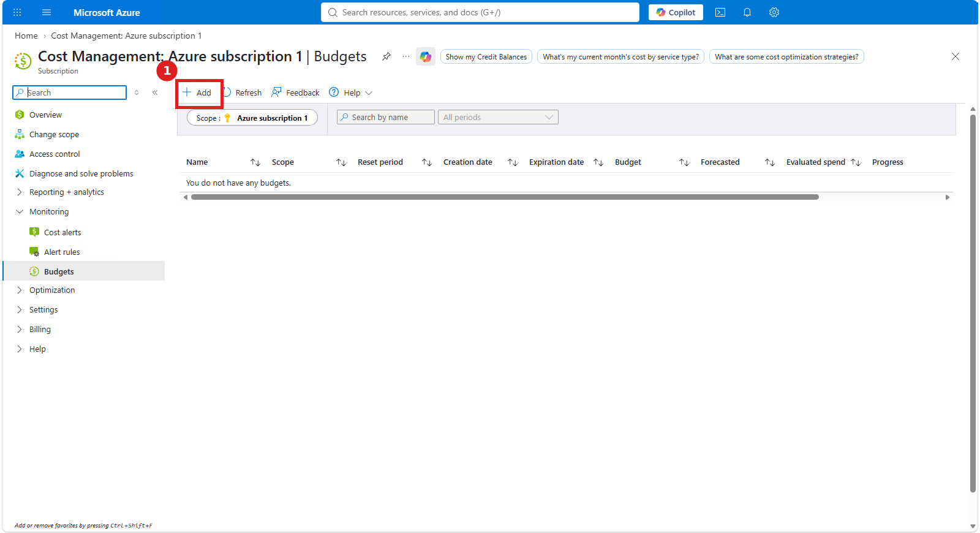Refresh the budgets list
The height and width of the screenshot is (533, 980).
(x=243, y=93)
